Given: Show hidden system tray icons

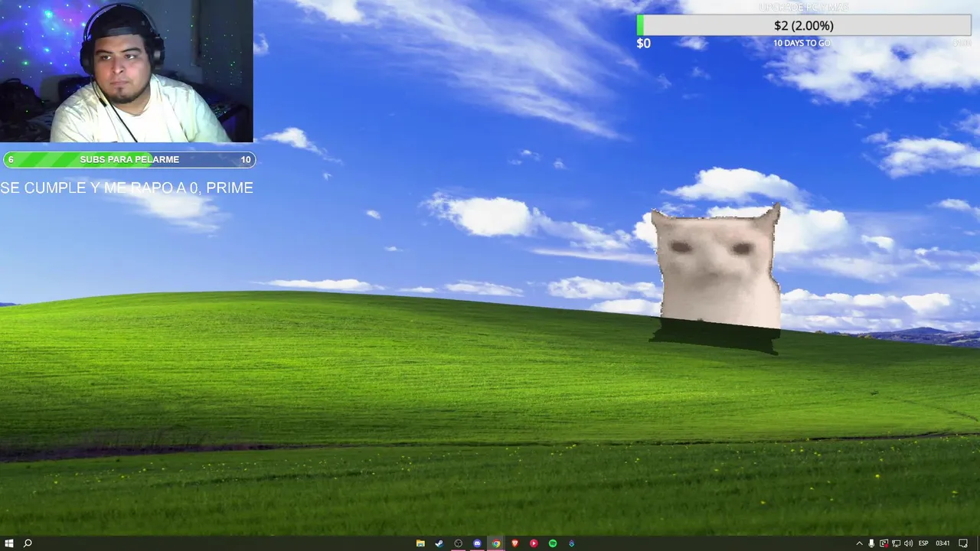Looking at the screenshot, I should click(x=859, y=543).
